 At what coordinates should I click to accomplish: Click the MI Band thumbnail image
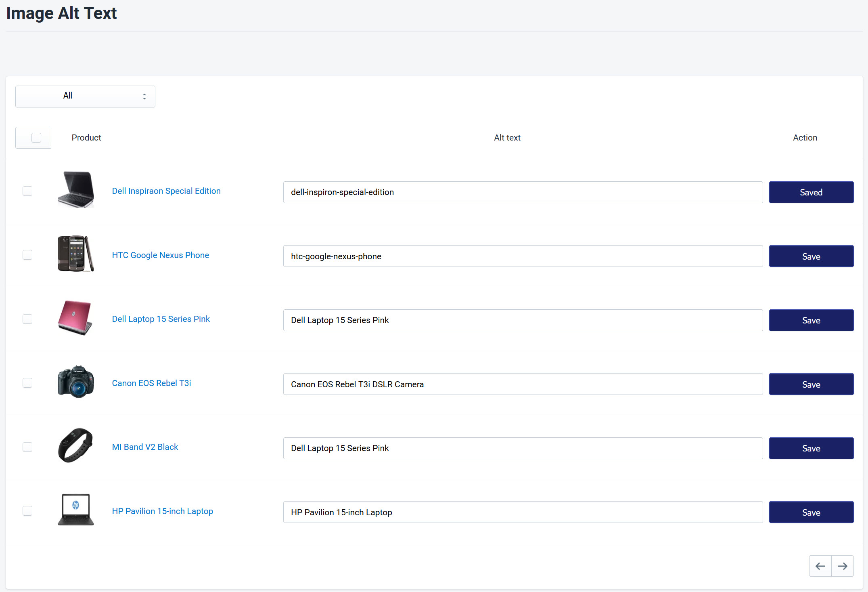point(76,445)
